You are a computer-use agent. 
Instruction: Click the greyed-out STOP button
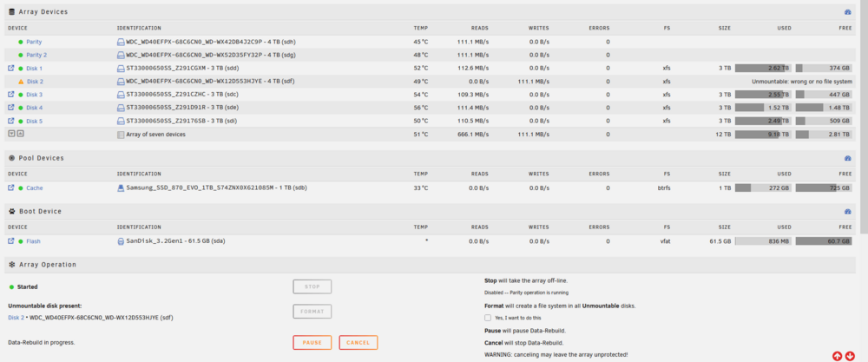312,286
